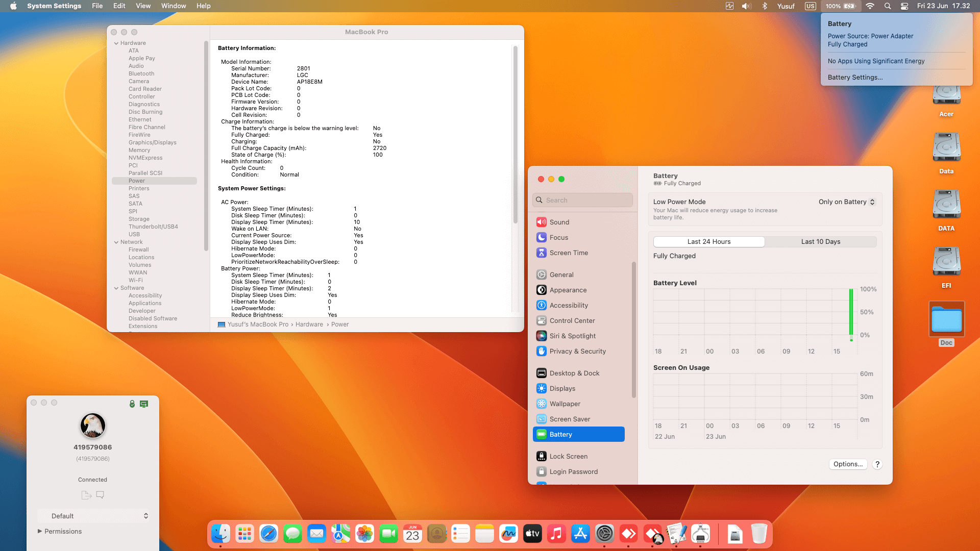Click the AnyDesk file transfer icon

tap(86, 495)
